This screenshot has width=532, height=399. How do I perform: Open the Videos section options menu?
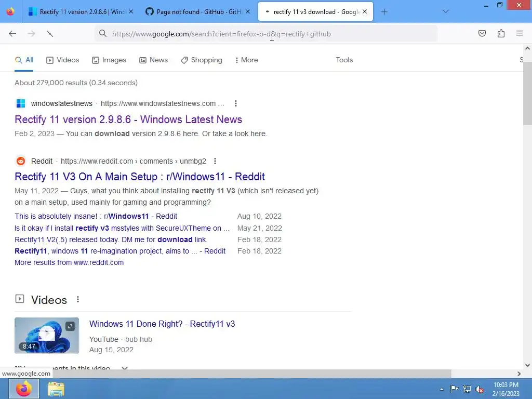pos(78,299)
